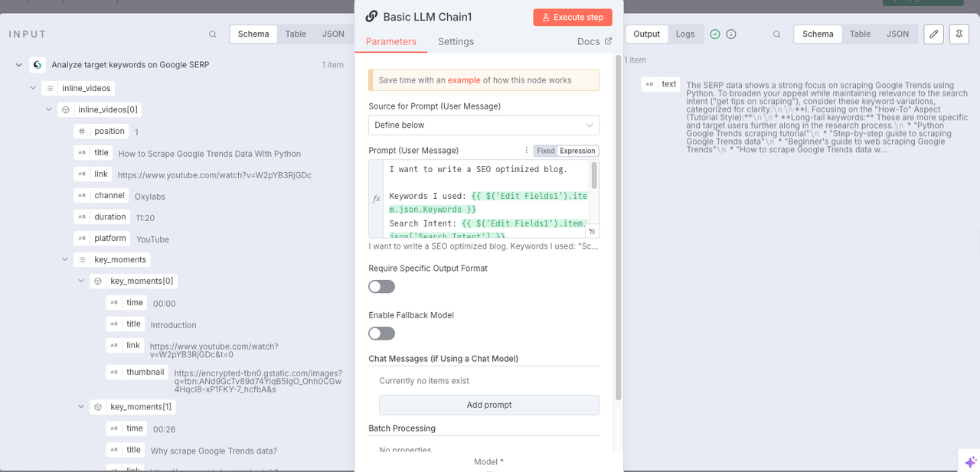Click the AB icon of output text field
980x472 pixels.
click(x=649, y=84)
